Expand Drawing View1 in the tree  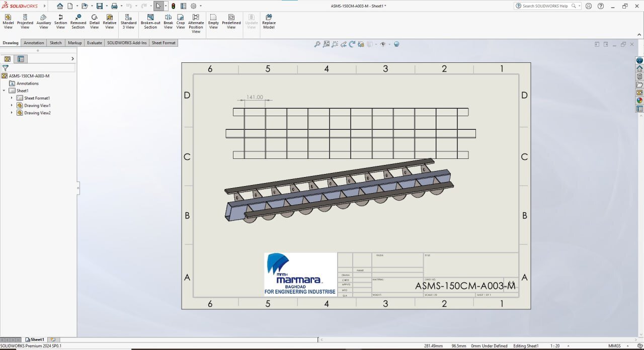(12, 106)
